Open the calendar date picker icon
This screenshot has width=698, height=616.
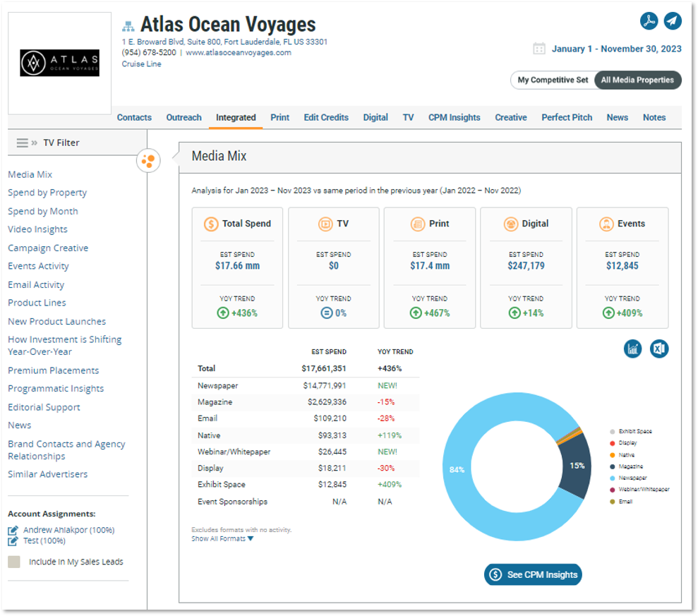tap(539, 49)
